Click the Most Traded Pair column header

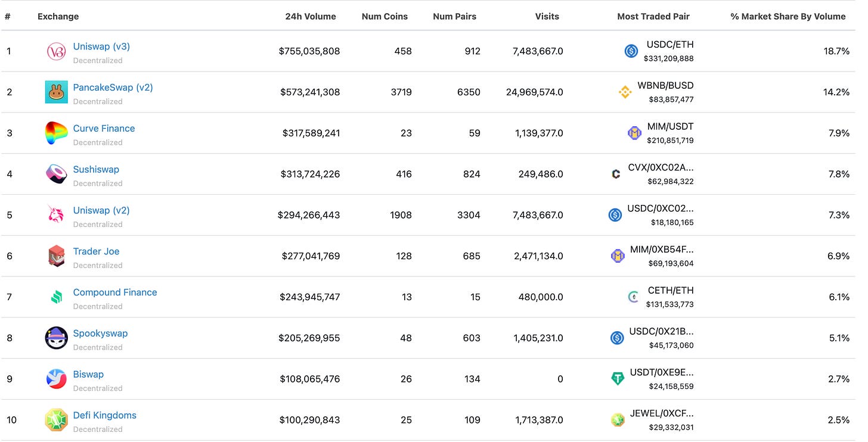click(653, 17)
